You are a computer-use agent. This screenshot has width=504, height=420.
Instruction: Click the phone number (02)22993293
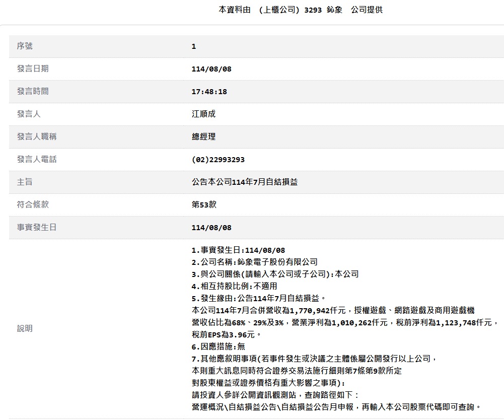[218, 160]
